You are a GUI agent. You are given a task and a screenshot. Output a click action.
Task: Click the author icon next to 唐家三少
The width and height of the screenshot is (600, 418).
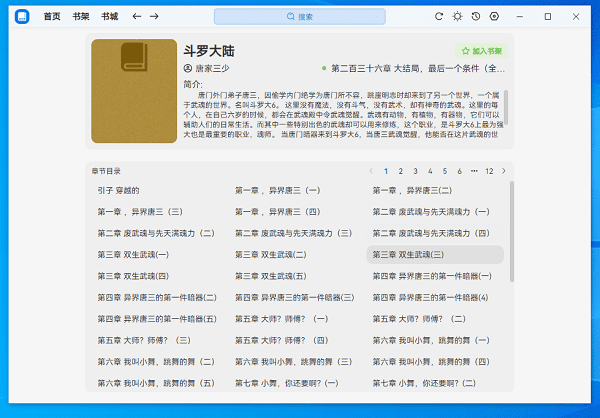click(x=188, y=69)
